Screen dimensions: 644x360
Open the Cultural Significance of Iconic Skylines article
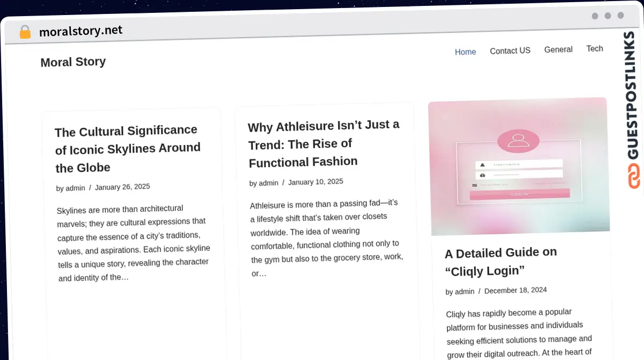[128, 149]
